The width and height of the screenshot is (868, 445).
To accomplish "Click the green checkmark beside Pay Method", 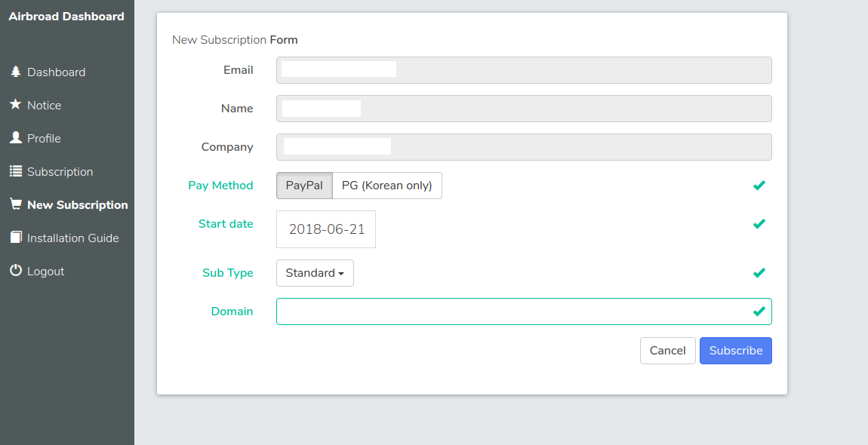I will point(759,186).
